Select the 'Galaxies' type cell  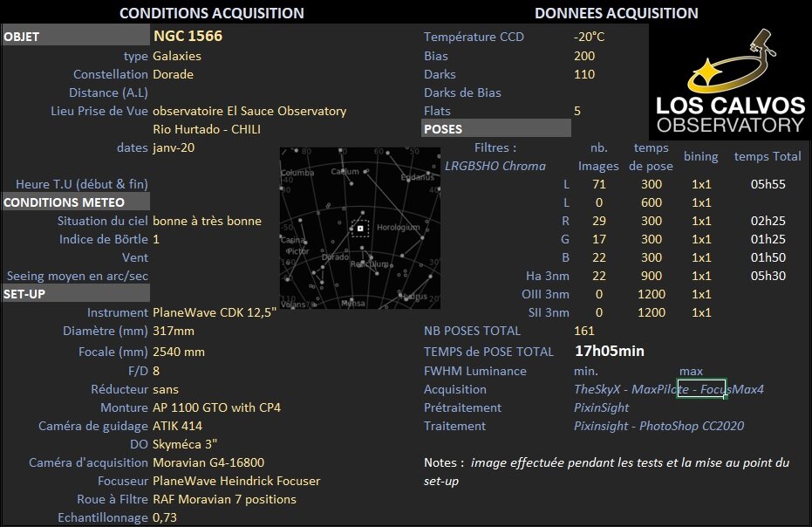point(177,56)
